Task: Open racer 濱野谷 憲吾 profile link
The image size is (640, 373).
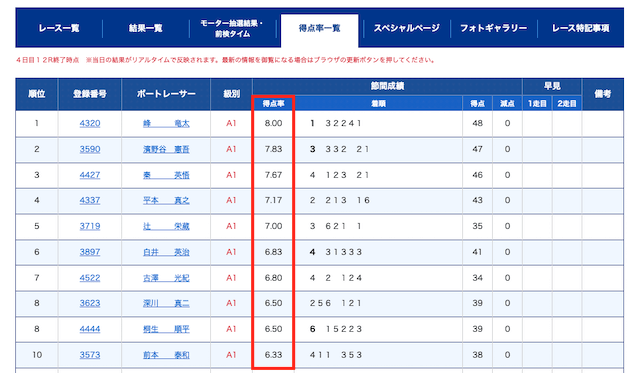Action: [166, 149]
